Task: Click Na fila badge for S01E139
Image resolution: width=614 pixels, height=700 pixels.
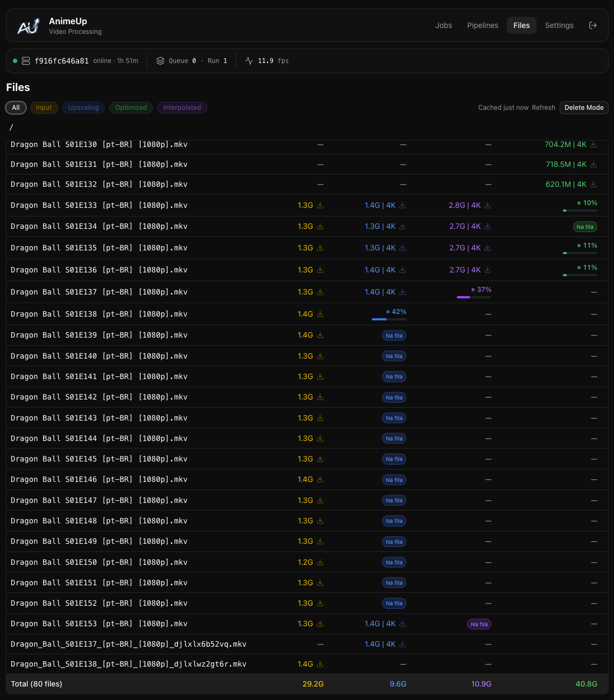Action: [x=394, y=335]
